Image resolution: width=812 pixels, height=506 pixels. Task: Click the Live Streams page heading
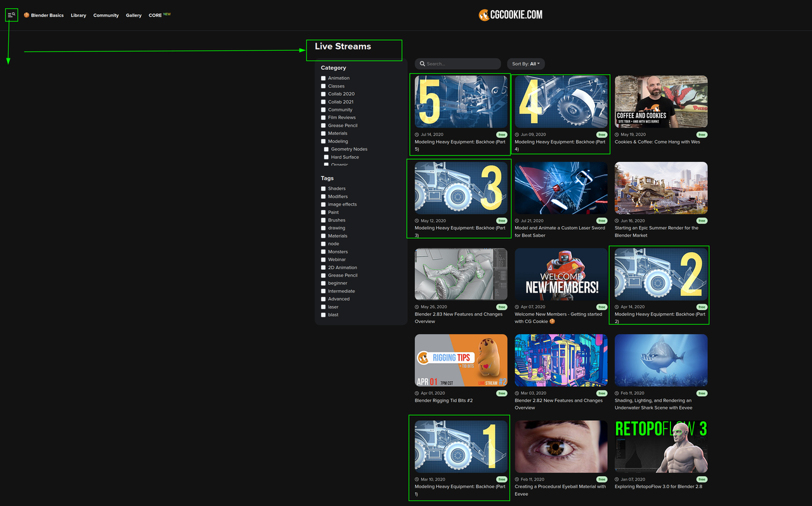[343, 46]
